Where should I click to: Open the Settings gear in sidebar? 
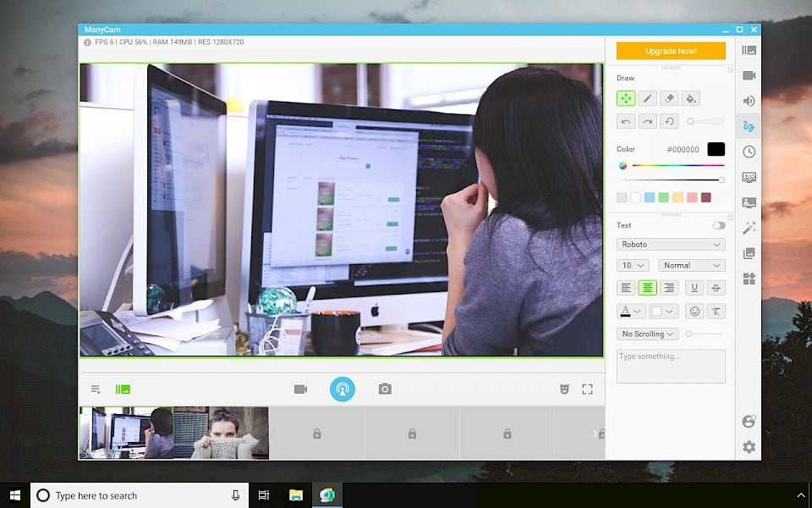[749, 447]
